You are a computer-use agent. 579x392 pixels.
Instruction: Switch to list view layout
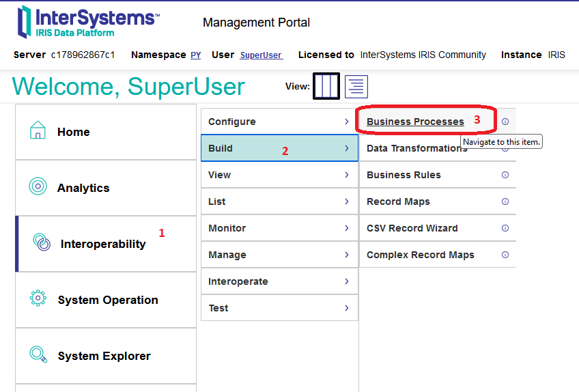[356, 86]
